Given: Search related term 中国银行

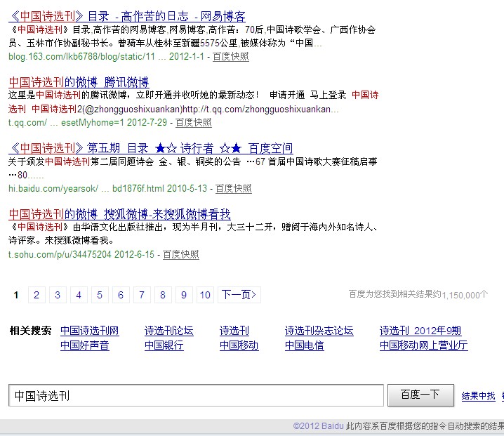Looking at the screenshot, I should point(164,345).
